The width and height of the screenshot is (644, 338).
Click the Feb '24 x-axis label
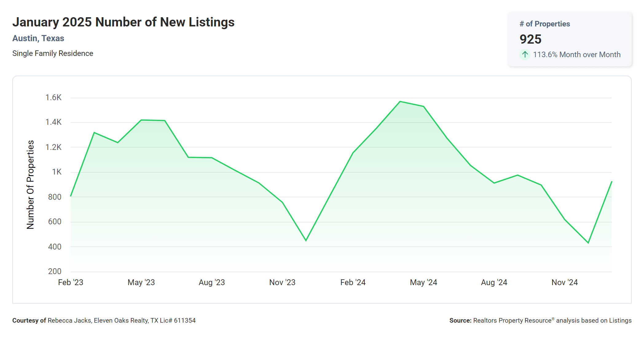click(353, 282)
